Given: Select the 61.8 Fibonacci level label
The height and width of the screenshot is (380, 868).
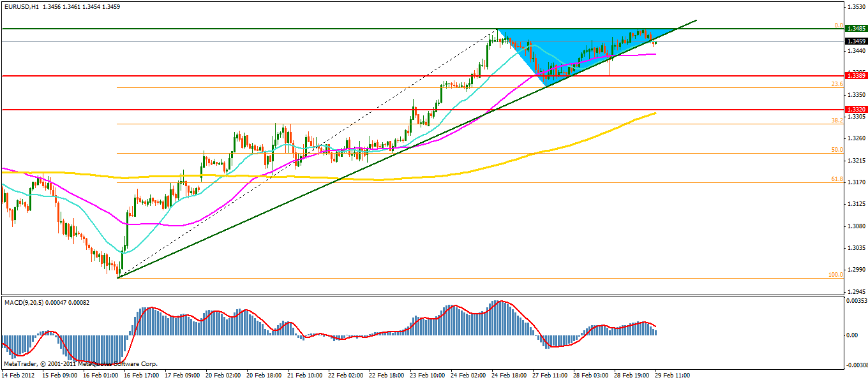Looking at the screenshot, I should click(837, 180).
